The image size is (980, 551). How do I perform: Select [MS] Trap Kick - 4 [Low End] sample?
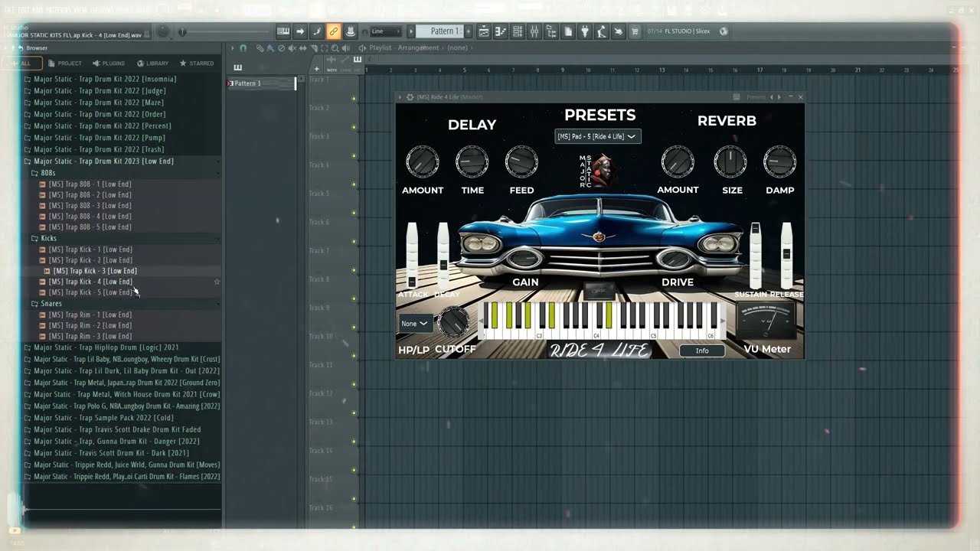coord(90,282)
